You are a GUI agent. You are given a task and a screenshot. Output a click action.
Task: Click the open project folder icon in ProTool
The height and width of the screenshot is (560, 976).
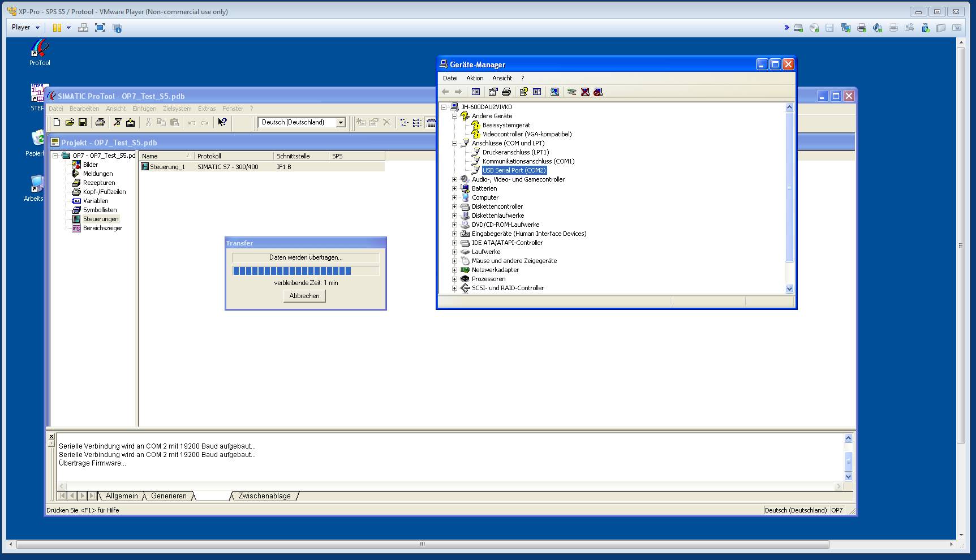[70, 122]
